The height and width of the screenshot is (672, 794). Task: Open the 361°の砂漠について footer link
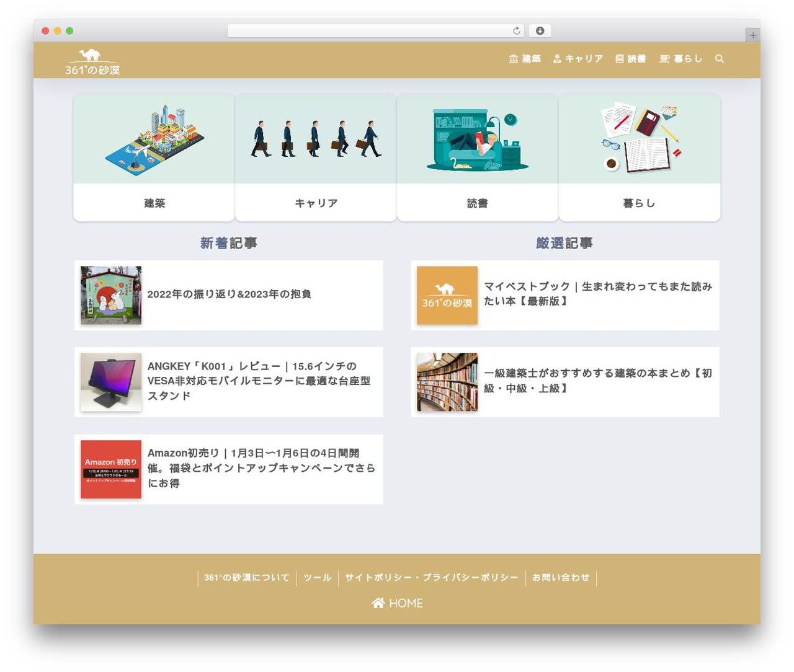tap(247, 578)
